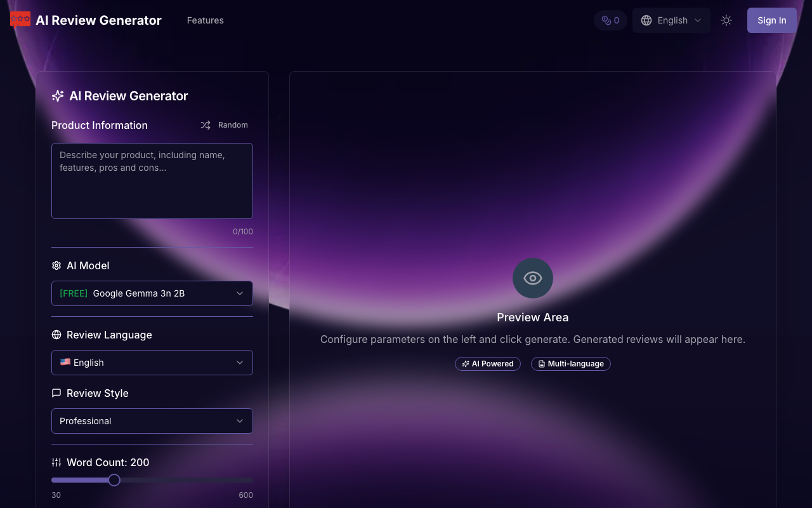
Task: Click the globe icon beside Review Language
Action: point(56,335)
